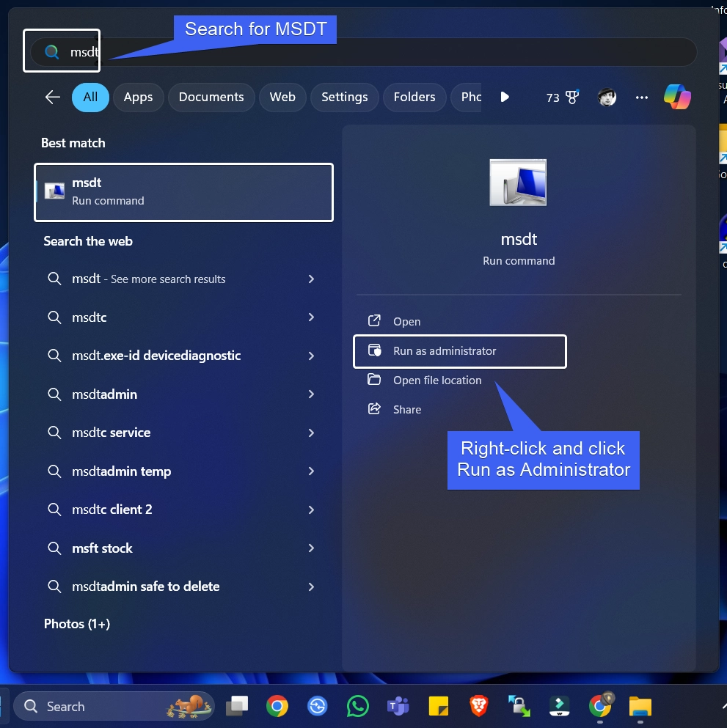Expand chevron beside msdtadmin safe to delete
The width and height of the screenshot is (727, 728).
[311, 587]
